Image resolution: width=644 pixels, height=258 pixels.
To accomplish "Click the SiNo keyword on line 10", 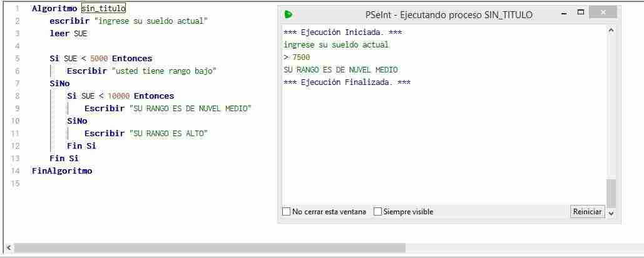I will click(x=77, y=121).
